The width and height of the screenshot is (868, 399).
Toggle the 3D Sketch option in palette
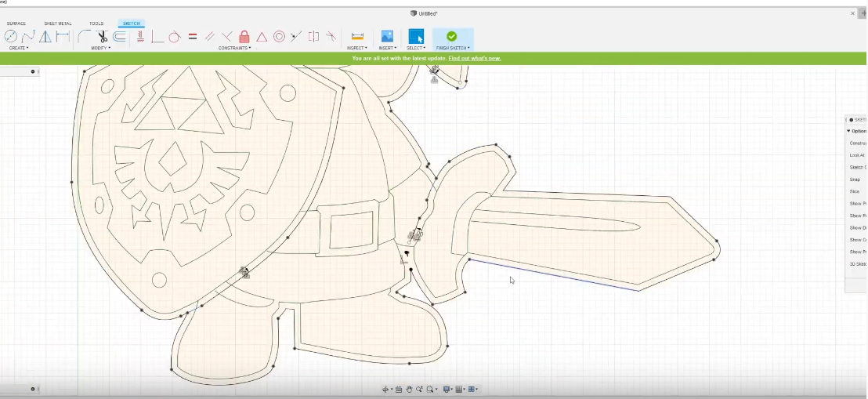858,264
